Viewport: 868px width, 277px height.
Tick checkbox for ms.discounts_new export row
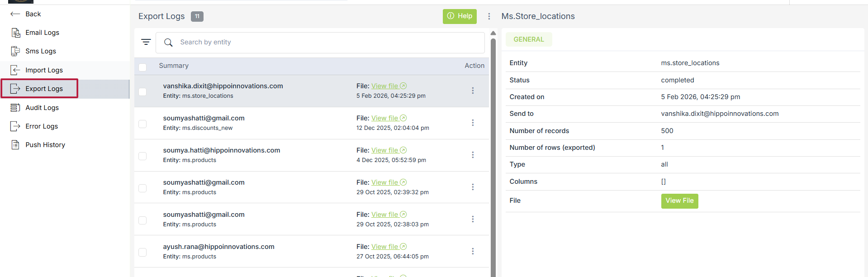(x=142, y=124)
